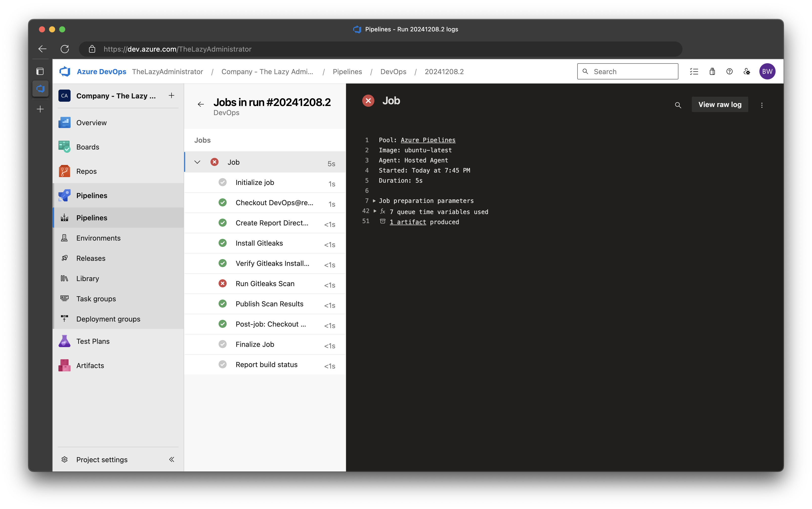Click the Environments icon in sidebar
Image resolution: width=812 pixels, height=509 pixels.
point(64,238)
